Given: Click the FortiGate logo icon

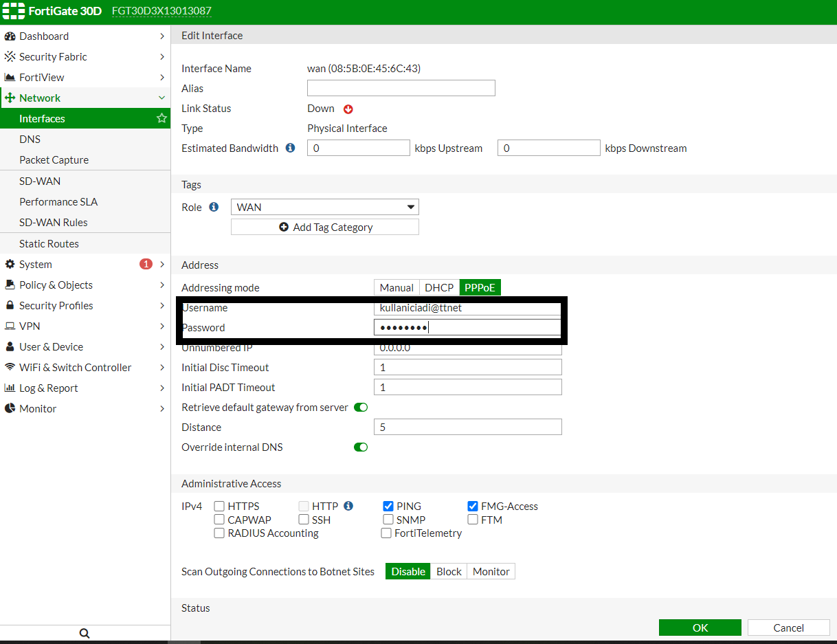Looking at the screenshot, I should point(14,11).
